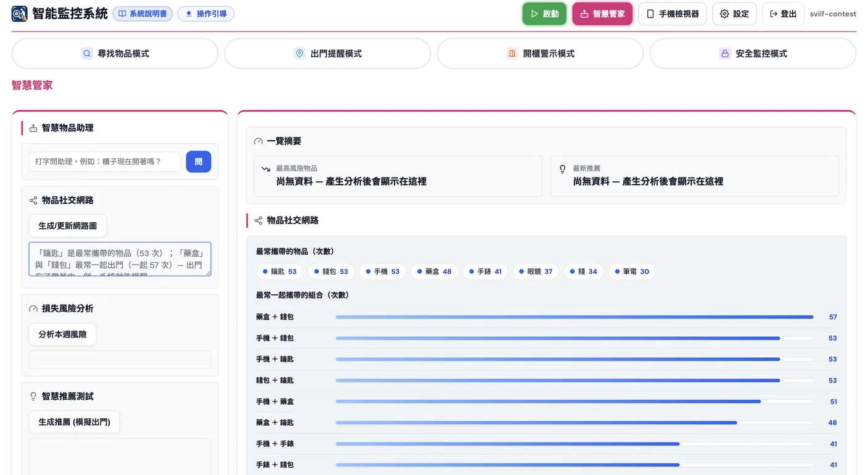Viewport: 868px width, 475px height.
Task: Switch to 安全監控模式 tab
Action: point(753,54)
